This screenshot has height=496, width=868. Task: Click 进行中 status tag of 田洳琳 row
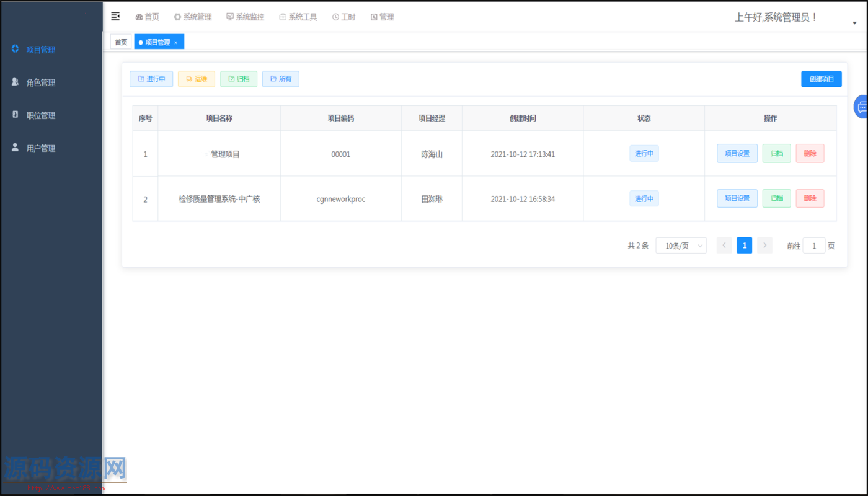click(644, 198)
